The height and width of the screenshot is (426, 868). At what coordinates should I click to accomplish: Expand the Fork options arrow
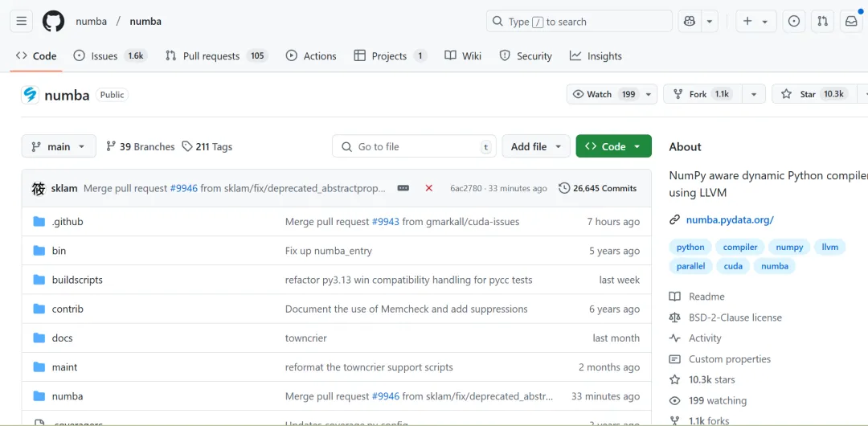[x=753, y=94]
